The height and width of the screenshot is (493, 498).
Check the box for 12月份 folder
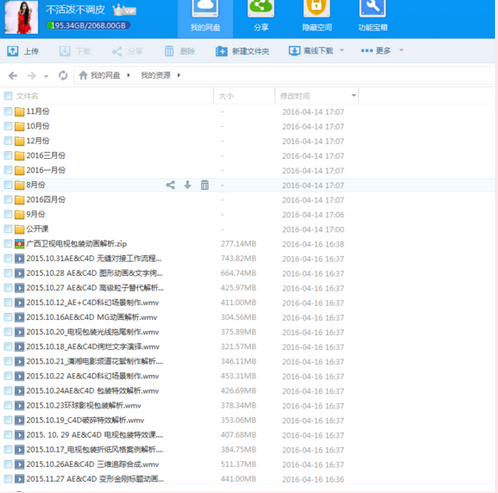tap(8, 141)
